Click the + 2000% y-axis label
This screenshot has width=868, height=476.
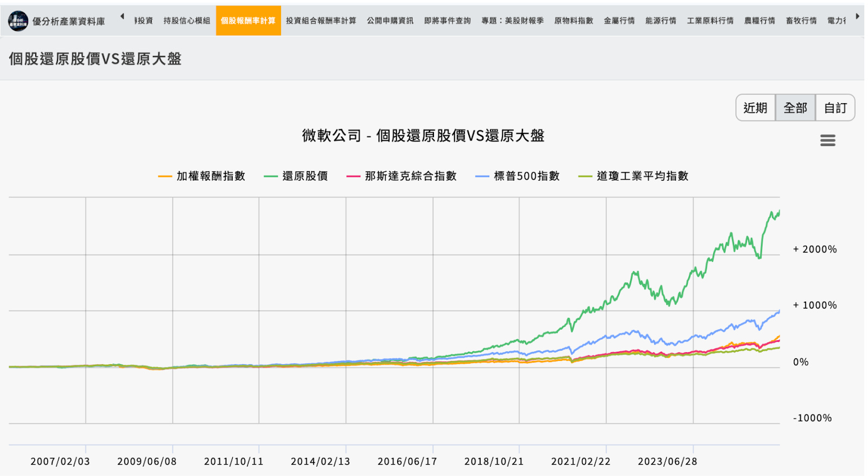coord(815,249)
